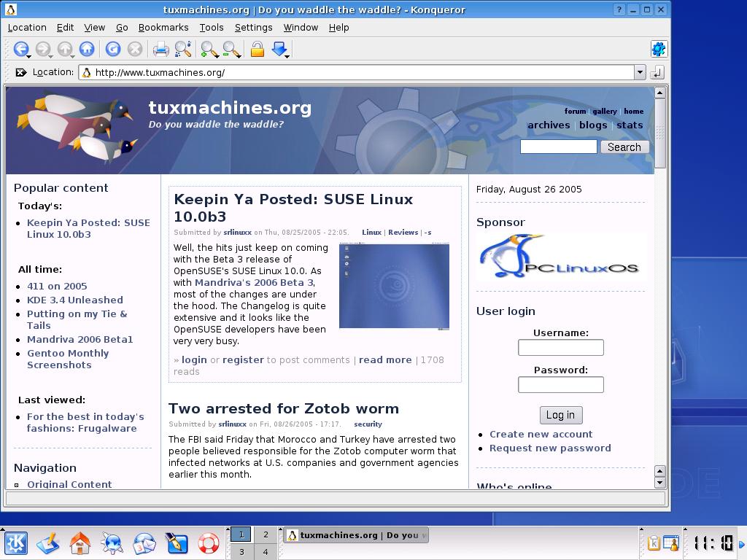This screenshot has width=747, height=560.
Task: Click the scrollbar up arrow at top
Action: [x=659, y=93]
